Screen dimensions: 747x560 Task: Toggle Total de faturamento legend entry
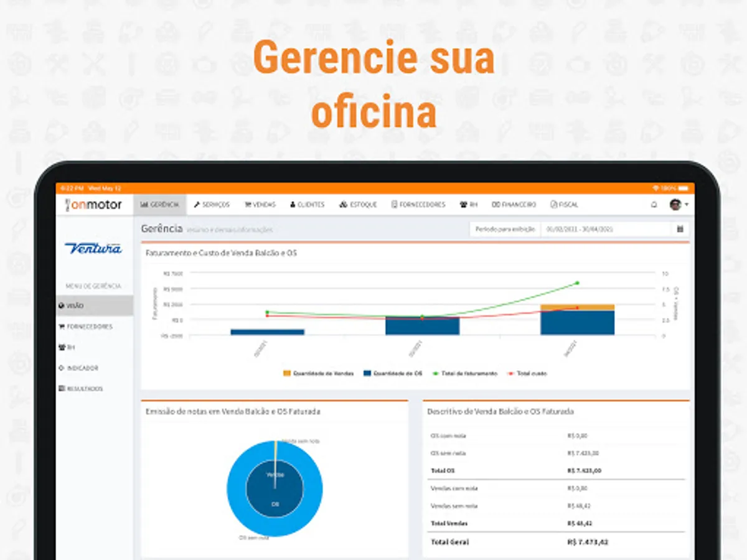pos(464,373)
